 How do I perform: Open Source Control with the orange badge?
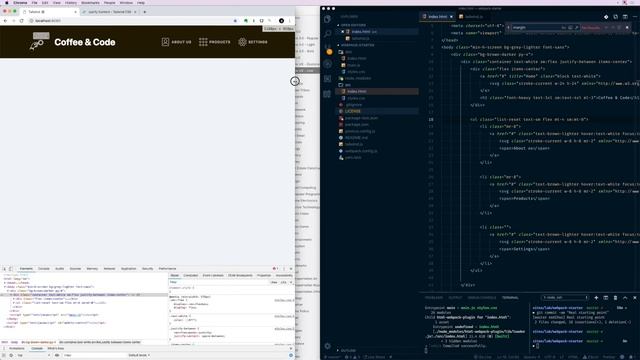[x=328, y=49]
